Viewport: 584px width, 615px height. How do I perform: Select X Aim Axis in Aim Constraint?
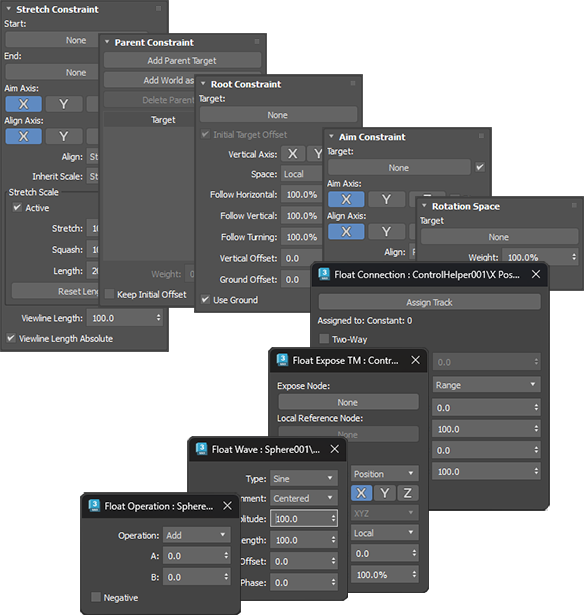pos(346,199)
